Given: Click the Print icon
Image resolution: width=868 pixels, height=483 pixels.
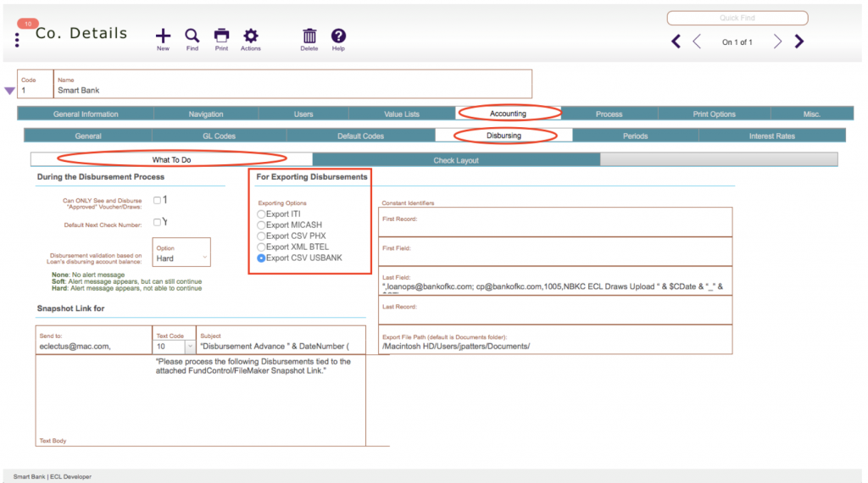Looking at the screenshot, I should pyautogui.click(x=221, y=36).
